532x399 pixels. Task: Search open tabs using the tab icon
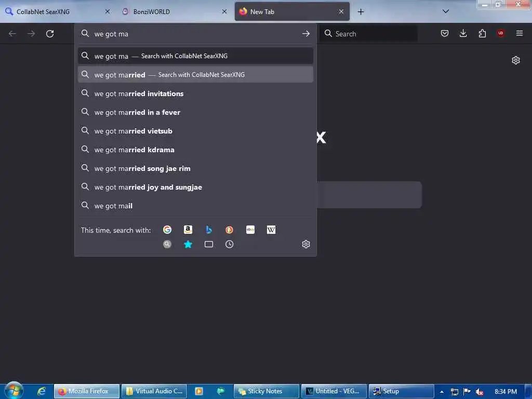pos(209,244)
